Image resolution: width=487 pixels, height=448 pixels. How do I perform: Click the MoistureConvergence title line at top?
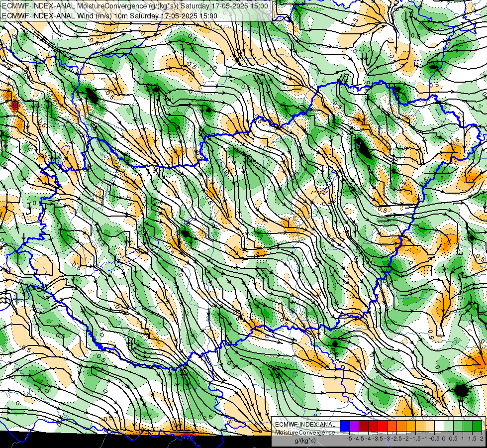coord(135,6)
